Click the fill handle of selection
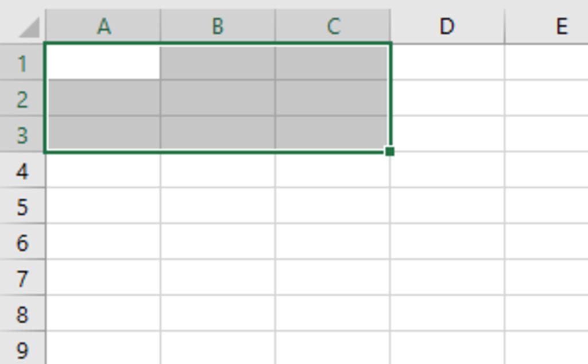Screen dimensions: 588x364 (x=390, y=152)
